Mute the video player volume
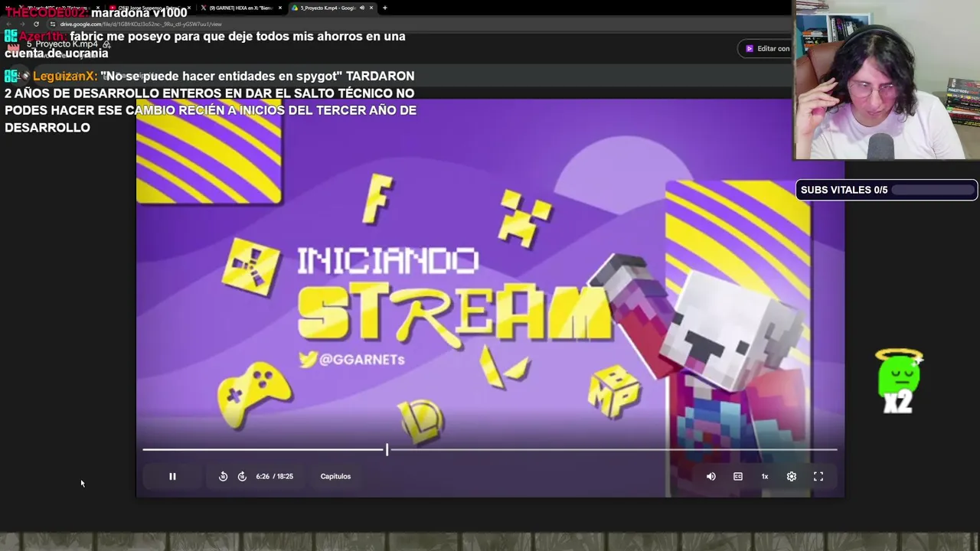Viewport: 980px width, 551px height. click(x=711, y=476)
